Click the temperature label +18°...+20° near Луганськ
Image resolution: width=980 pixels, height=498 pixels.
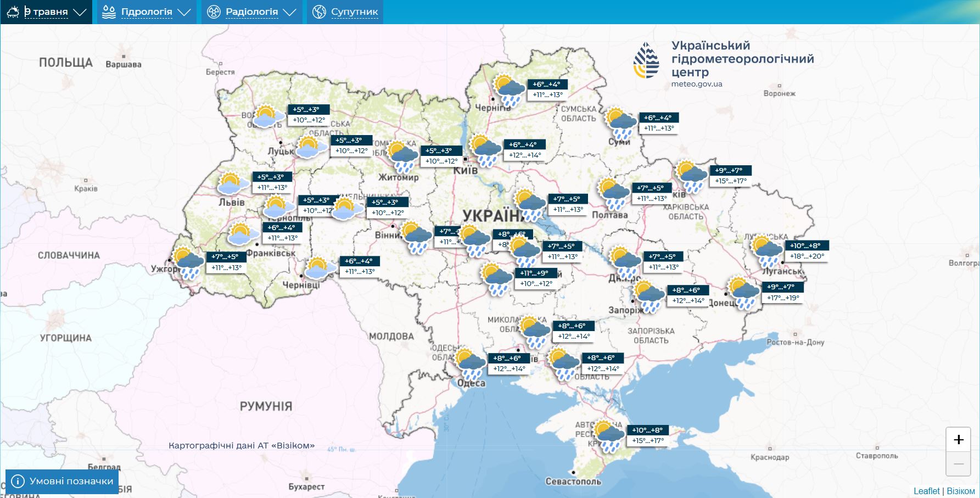(x=807, y=256)
